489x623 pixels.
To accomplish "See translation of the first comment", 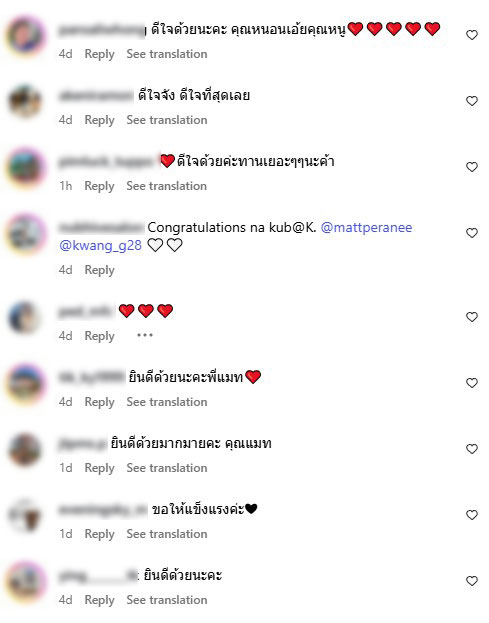I will (167, 54).
